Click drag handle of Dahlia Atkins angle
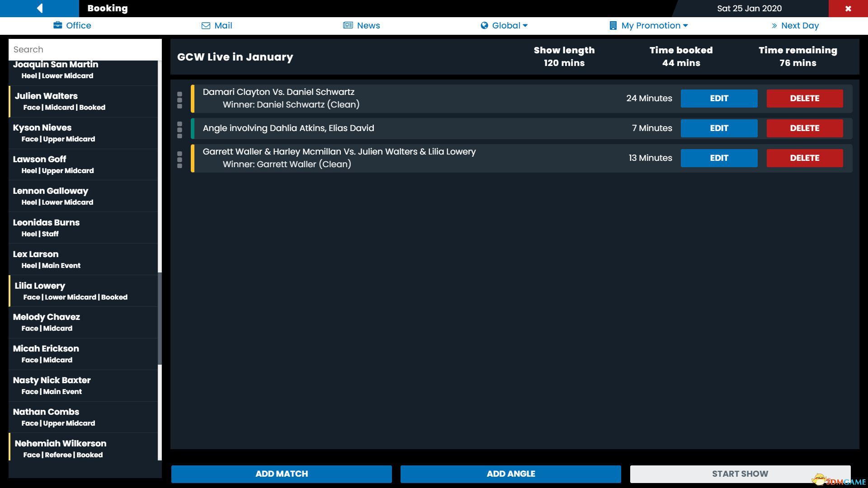Image resolution: width=868 pixels, height=488 pixels. pyautogui.click(x=179, y=130)
